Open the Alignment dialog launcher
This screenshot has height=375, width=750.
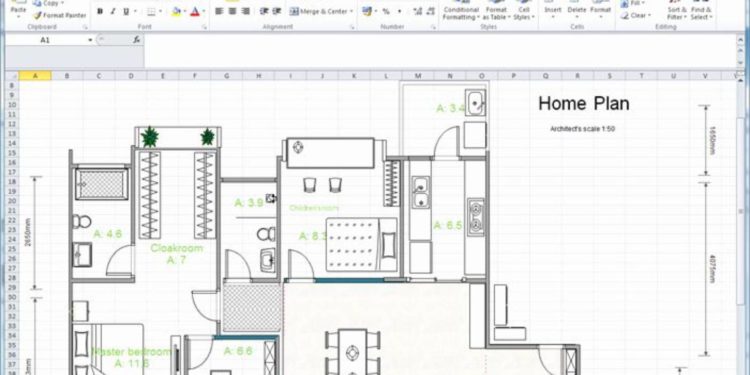click(x=352, y=27)
